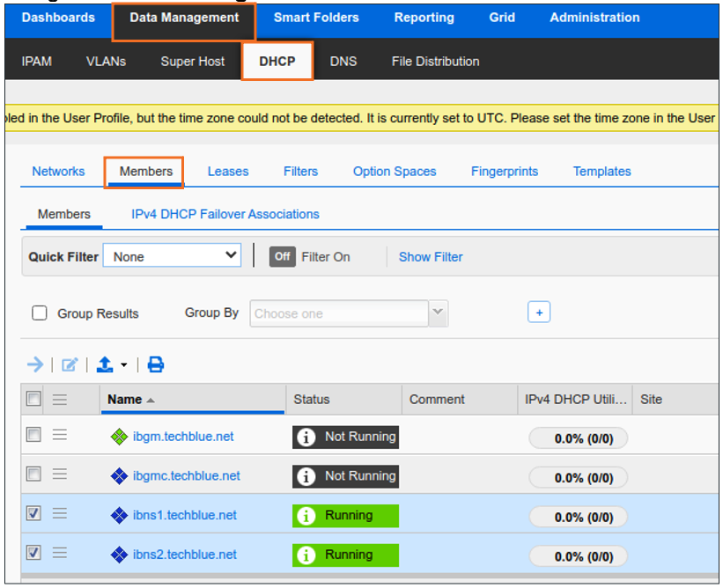Click status info icon for ibns1.techblue.net

coord(306,516)
